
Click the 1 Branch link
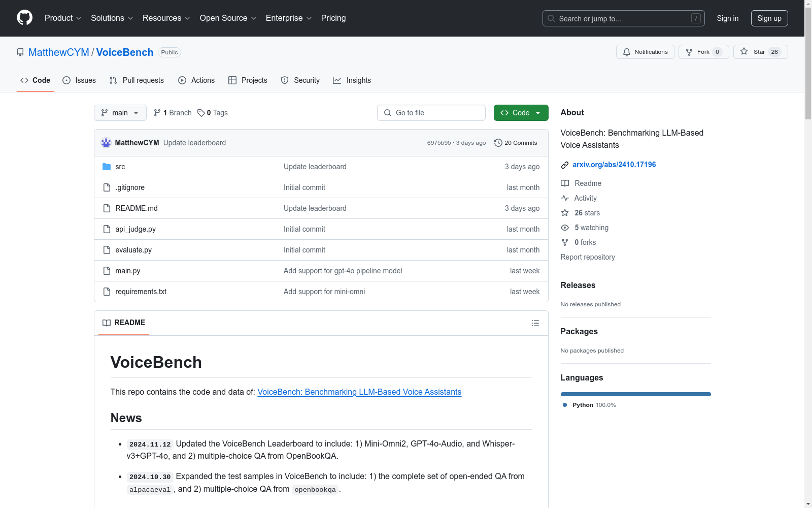173,113
